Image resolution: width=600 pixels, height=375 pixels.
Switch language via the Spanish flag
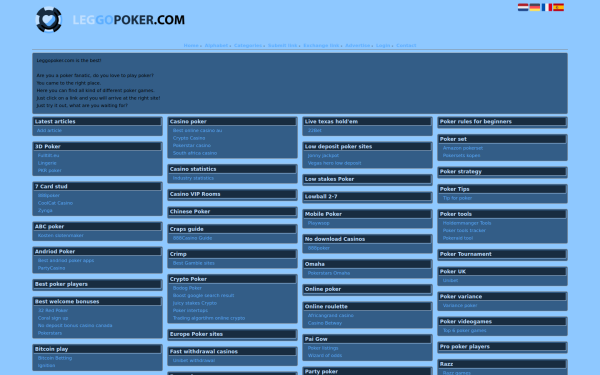[x=558, y=7]
